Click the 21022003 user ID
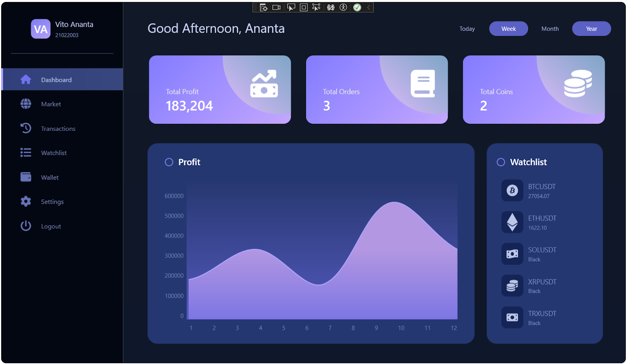This screenshot has height=364, width=627. click(67, 35)
